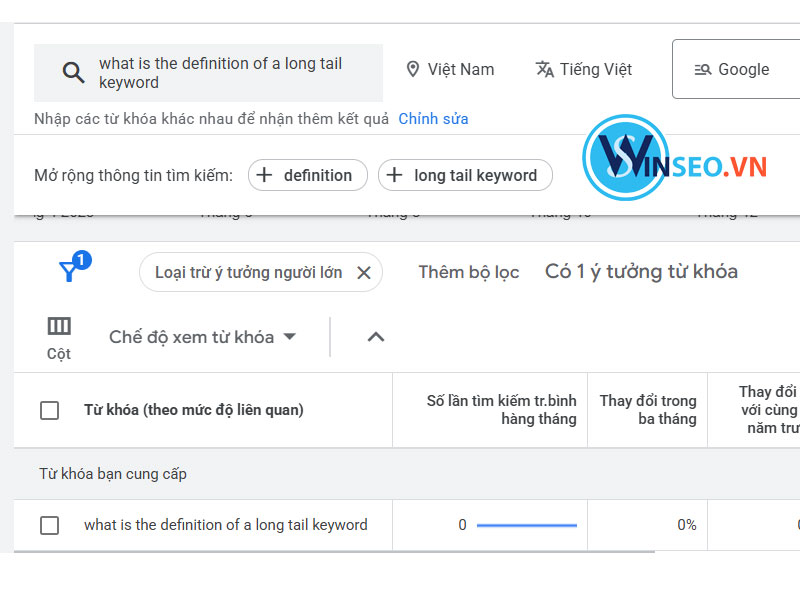Open the Chế độ xem từ khóa dropdown
Screen dimensions: 800x600
coord(200,337)
